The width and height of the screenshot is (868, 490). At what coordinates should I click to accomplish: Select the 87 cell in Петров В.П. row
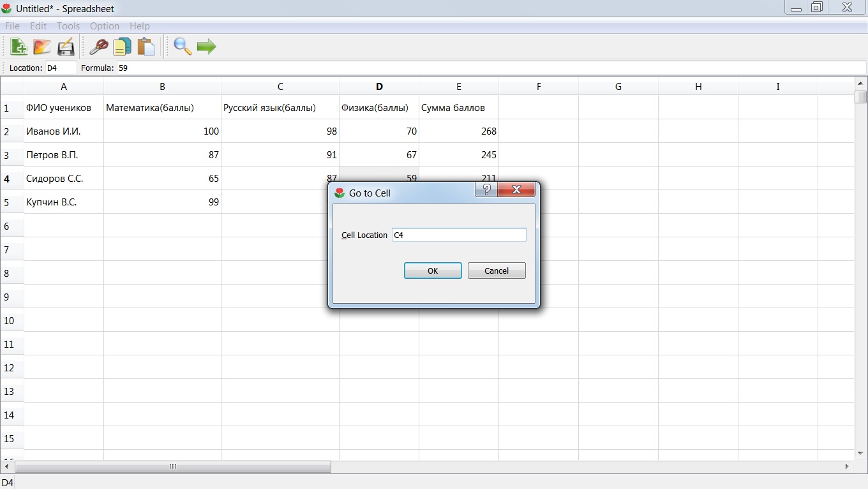[x=163, y=155]
